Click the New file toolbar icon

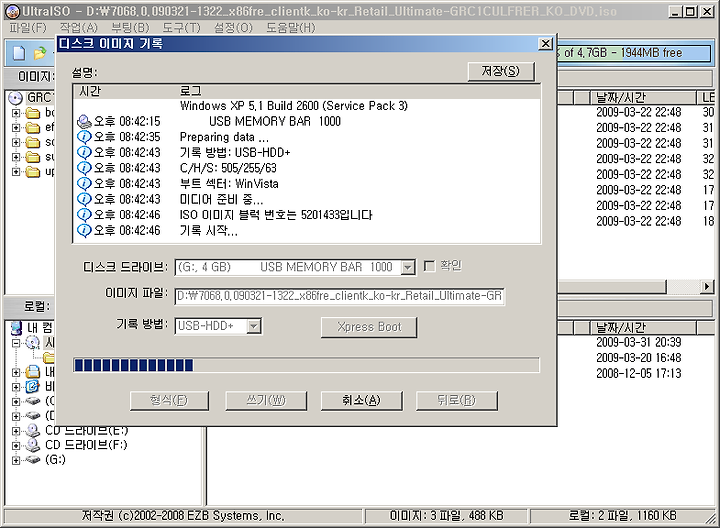pos(19,53)
